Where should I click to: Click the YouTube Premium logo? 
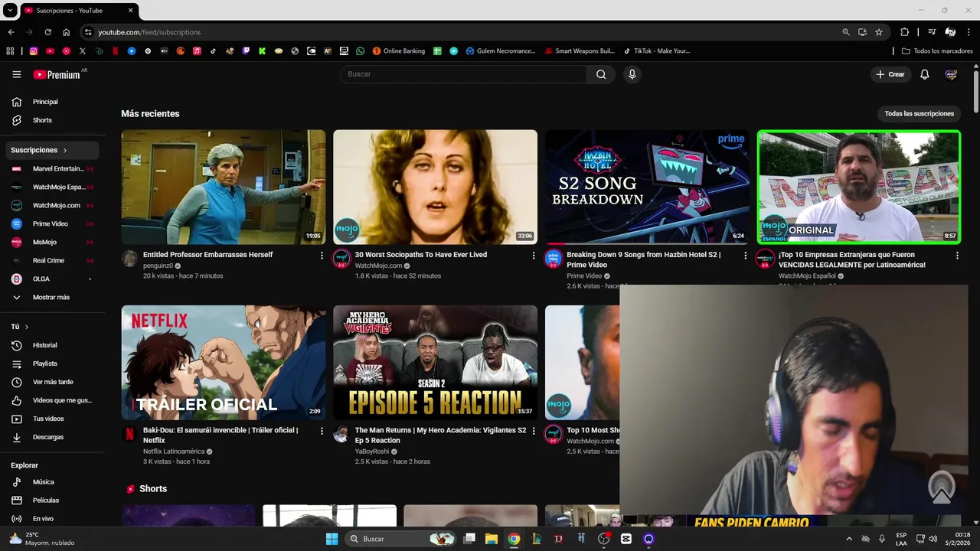57,74
